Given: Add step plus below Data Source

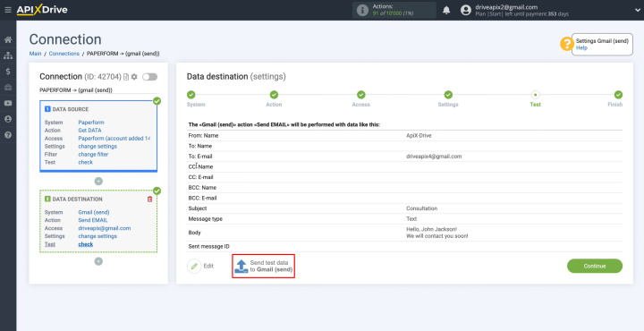Looking at the screenshot, I should pos(98,181).
